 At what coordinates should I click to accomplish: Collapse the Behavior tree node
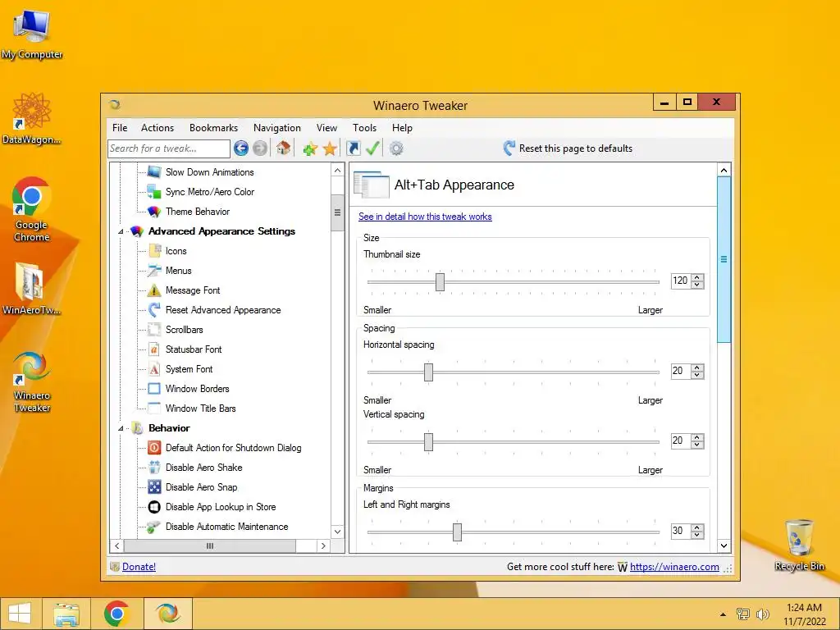(121, 428)
